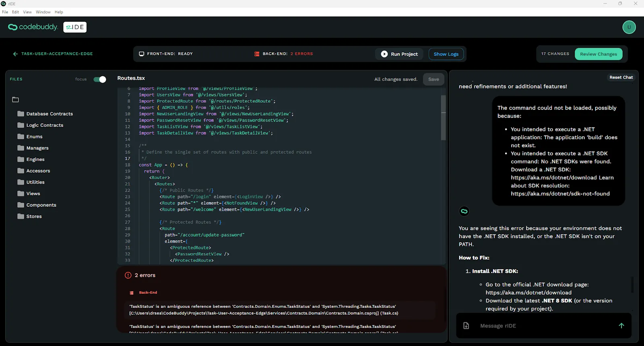
Task: Click the Save button
Action: click(433, 79)
